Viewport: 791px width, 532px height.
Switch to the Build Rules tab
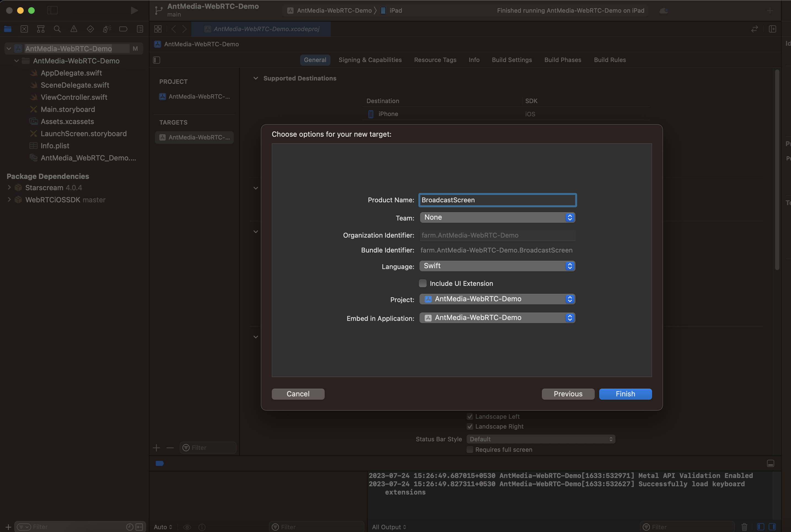coord(610,60)
